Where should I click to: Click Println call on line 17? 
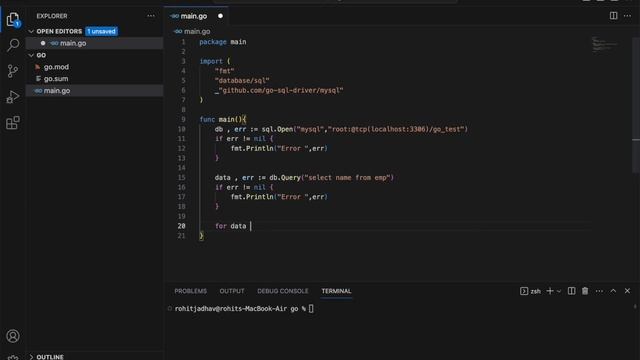pyautogui.click(x=279, y=197)
